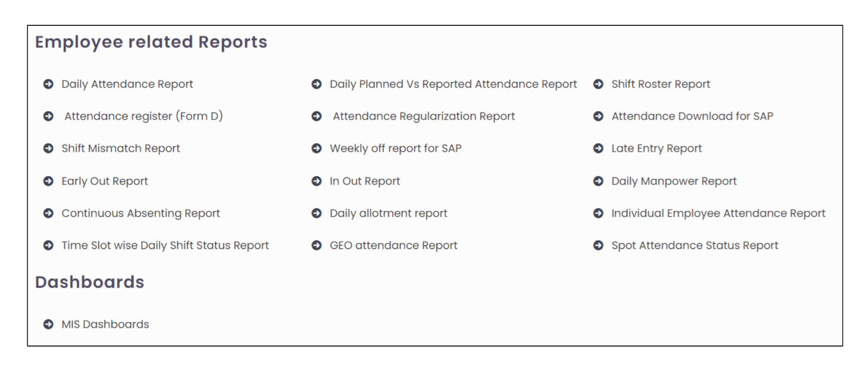868x365 pixels.
Task: Open Time Slot wise Daily Shift Status Report
Action: tap(165, 245)
